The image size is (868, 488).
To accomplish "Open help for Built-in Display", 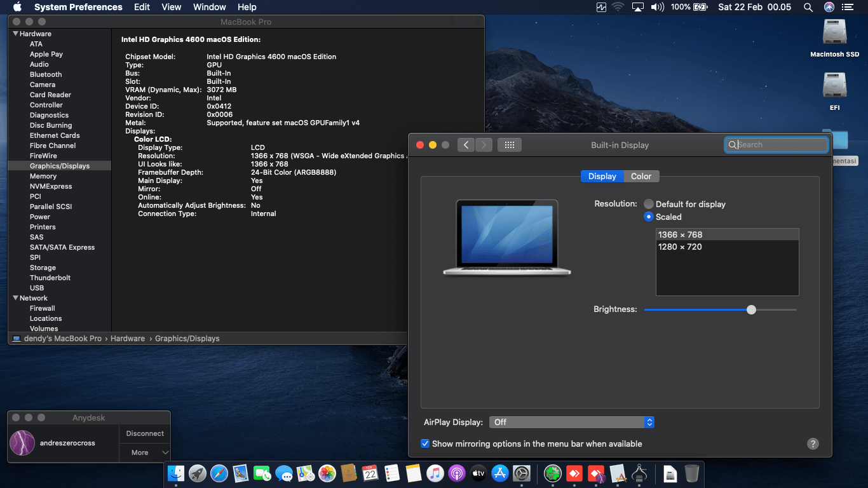I will coord(813,444).
